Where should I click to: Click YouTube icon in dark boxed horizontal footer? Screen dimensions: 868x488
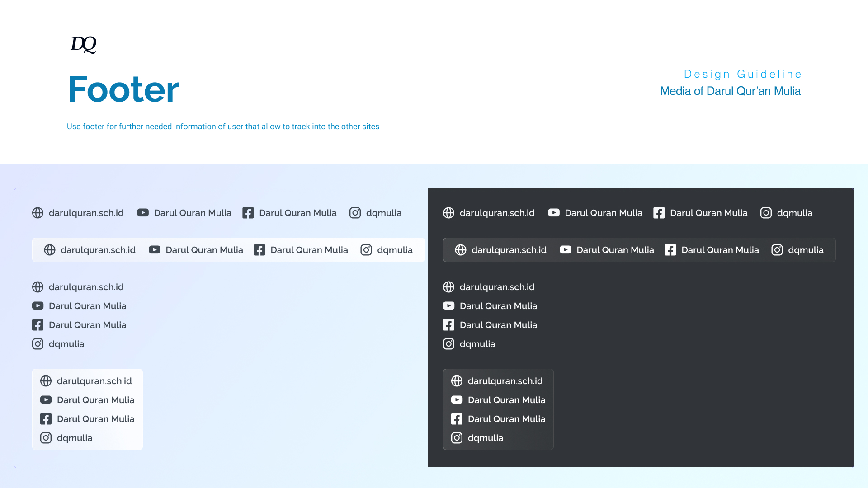click(565, 250)
